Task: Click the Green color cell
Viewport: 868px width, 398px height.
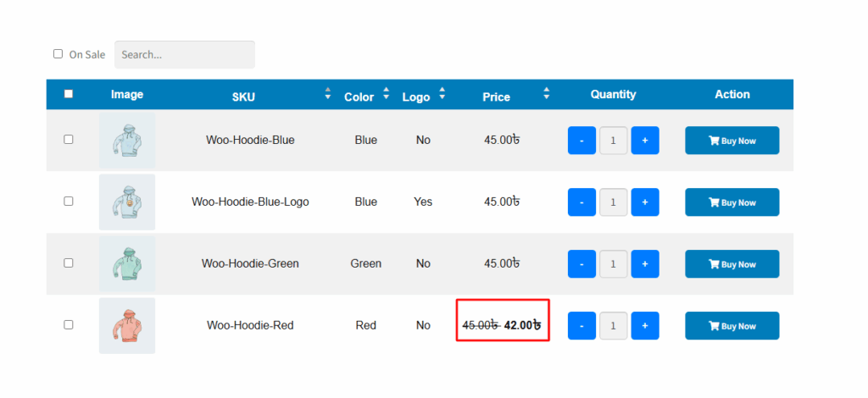Action: 366,263
